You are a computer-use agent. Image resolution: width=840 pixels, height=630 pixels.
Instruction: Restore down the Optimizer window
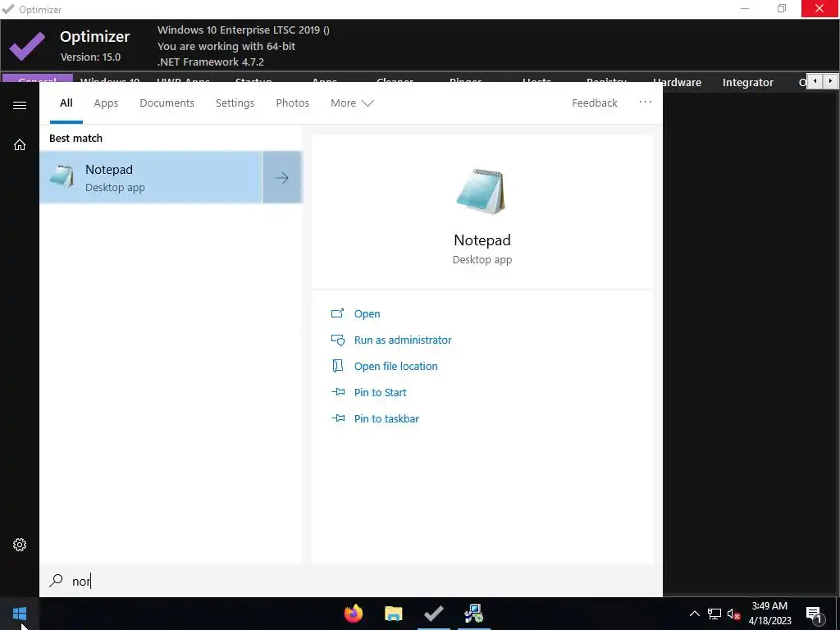782,8
